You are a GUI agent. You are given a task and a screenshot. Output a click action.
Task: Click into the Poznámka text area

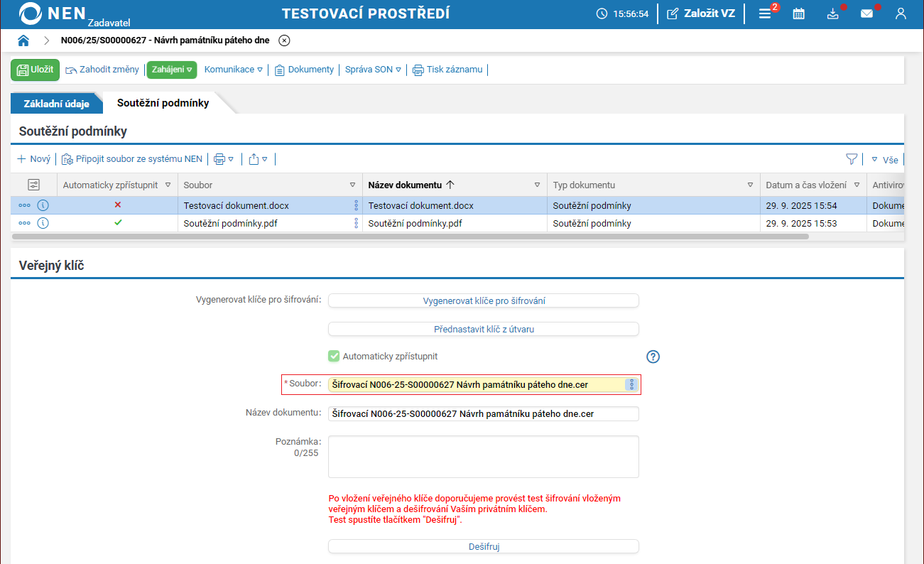click(x=483, y=457)
